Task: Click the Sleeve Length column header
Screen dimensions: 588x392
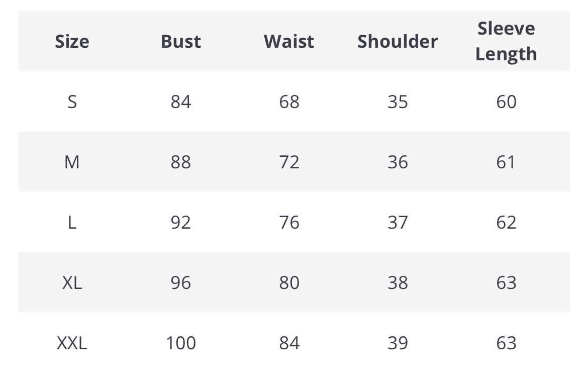Action: [x=506, y=41]
